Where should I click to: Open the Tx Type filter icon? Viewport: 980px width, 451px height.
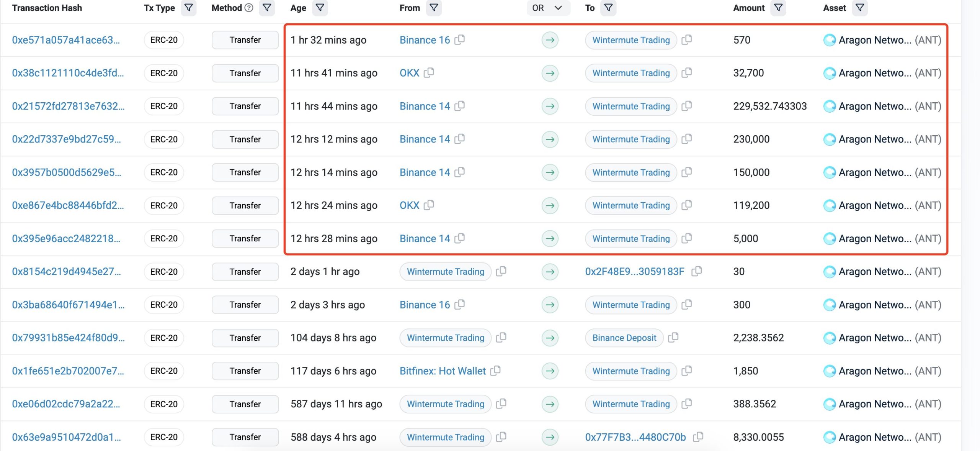point(188,8)
